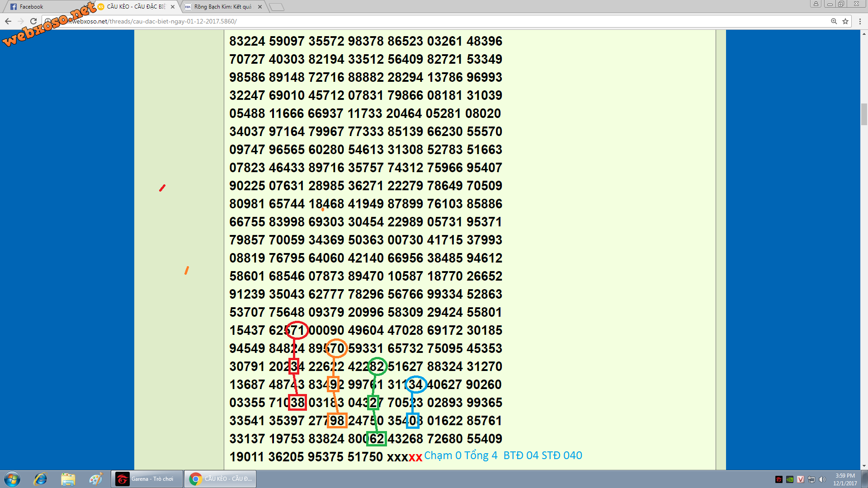Click the Show desktop button at taskbar end
The height and width of the screenshot is (488, 868).
point(864,479)
